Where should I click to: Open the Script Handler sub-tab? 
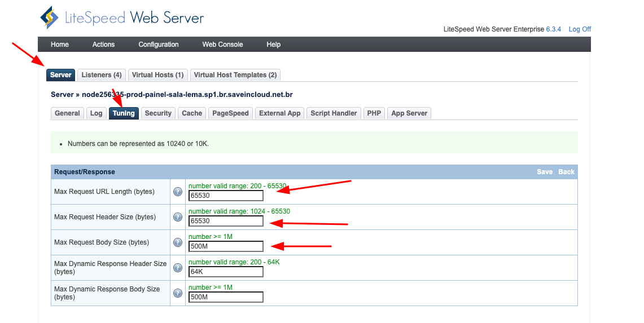point(334,113)
